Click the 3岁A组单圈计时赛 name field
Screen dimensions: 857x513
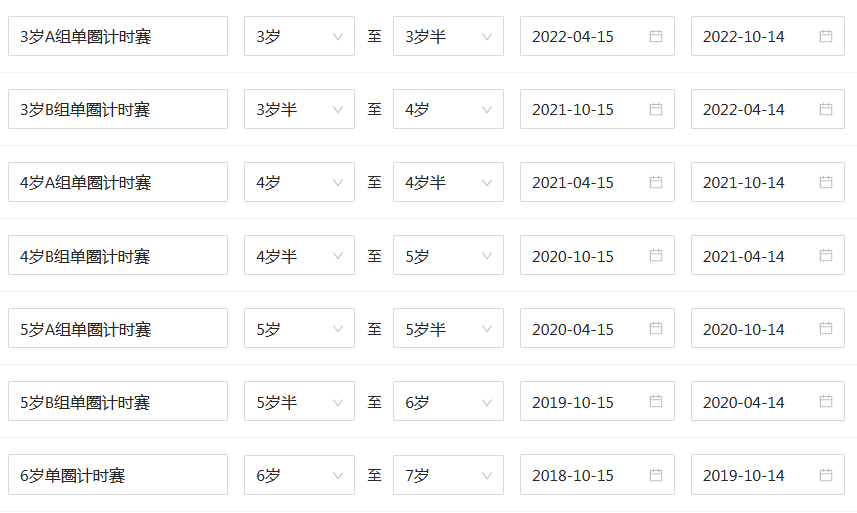118,36
